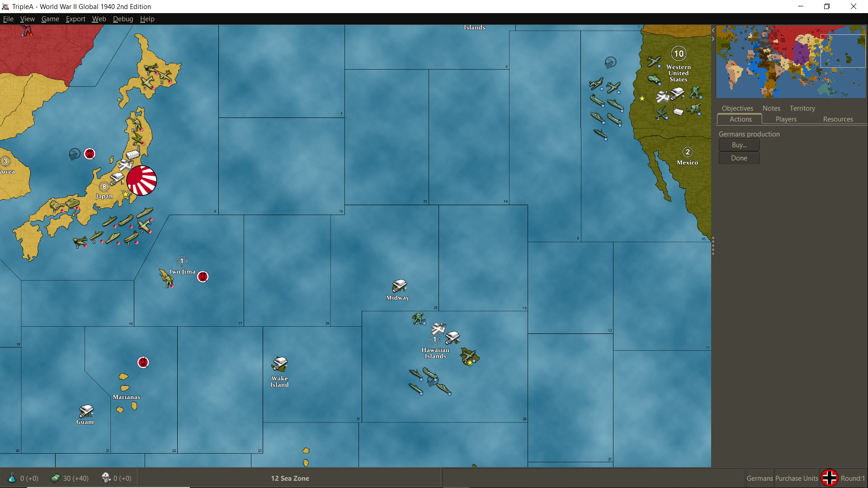Select the fighter in Western United States
Image resolution: width=868 pixels, height=488 pixels.
point(654,61)
